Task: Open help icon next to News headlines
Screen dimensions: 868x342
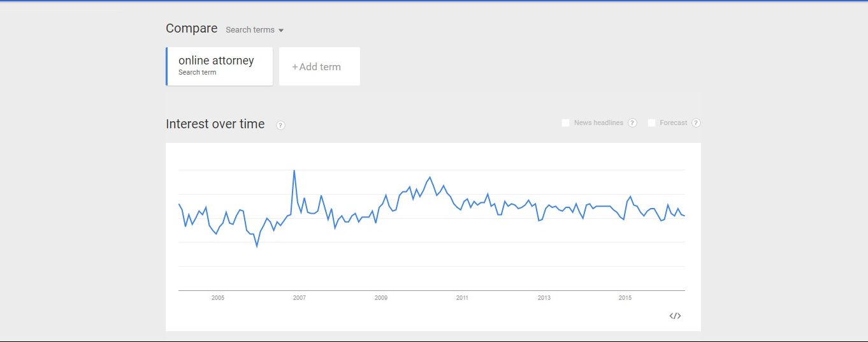Action: (x=632, y=123)
